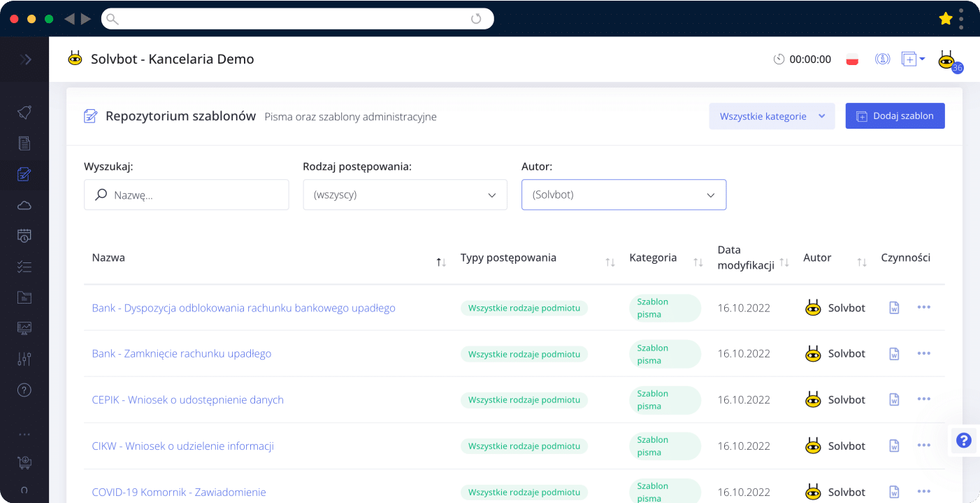The width and height of the screenshot is (980, 503).
Task: Click the Word document icon for CEPIK row
Action: tap(894, 399)
